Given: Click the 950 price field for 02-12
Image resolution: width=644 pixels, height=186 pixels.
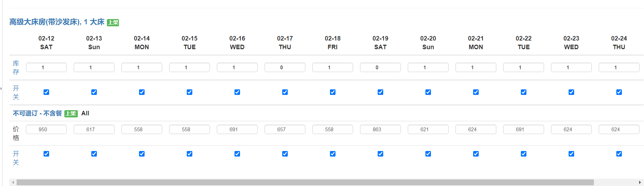Looking at the screenshot, I should 46,130.
